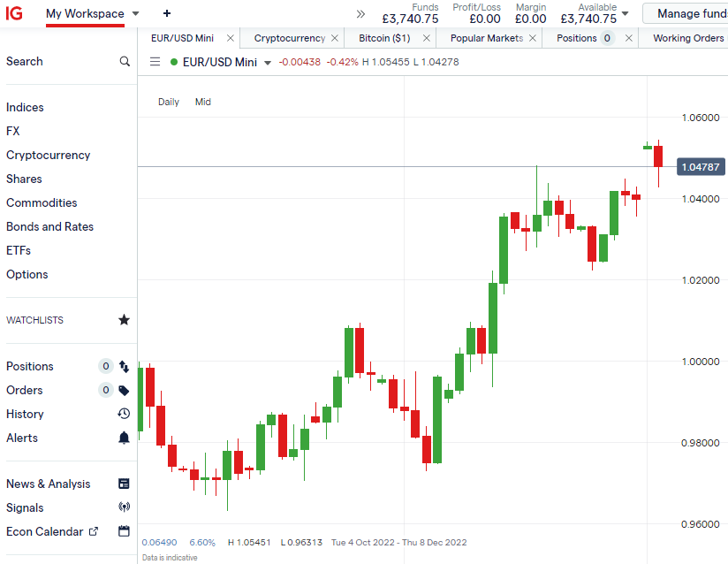
Task: Switch to the Cryptocurrency tab
Action: (290, 38)
